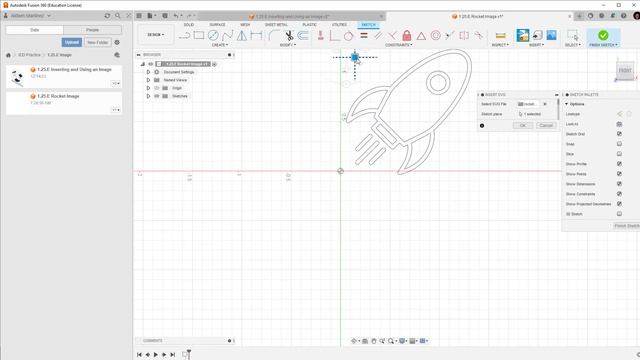Toggle Slice checkbox

click(x=619, y=154)
